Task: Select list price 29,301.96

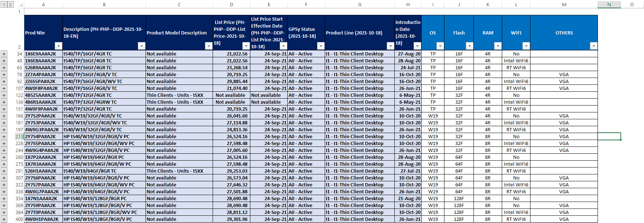Action: (x=231, y=219)
